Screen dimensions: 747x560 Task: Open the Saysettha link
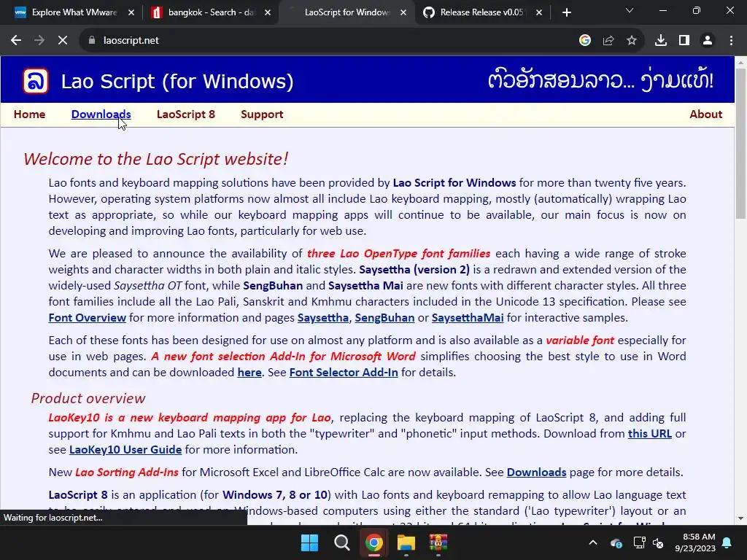click(x=323, y=318)
